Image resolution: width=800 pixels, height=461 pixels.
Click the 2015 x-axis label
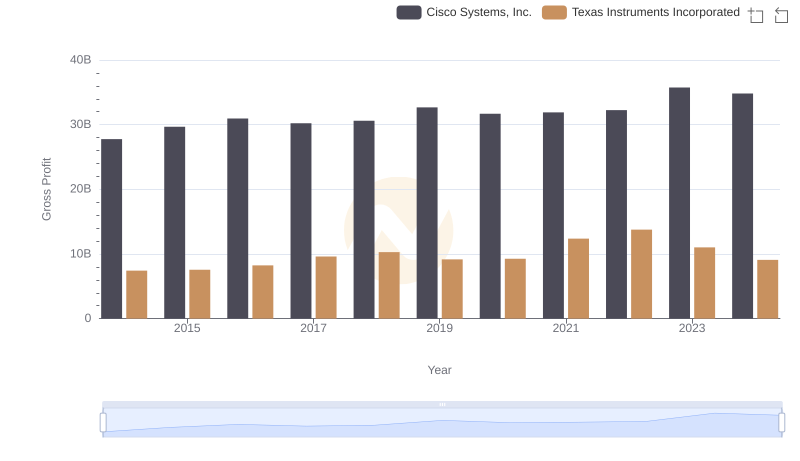click(x=187, y=328)
